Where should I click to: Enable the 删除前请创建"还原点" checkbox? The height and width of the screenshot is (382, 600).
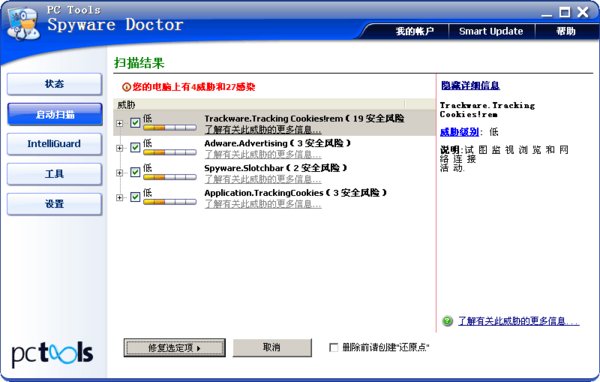coord(334,348)
